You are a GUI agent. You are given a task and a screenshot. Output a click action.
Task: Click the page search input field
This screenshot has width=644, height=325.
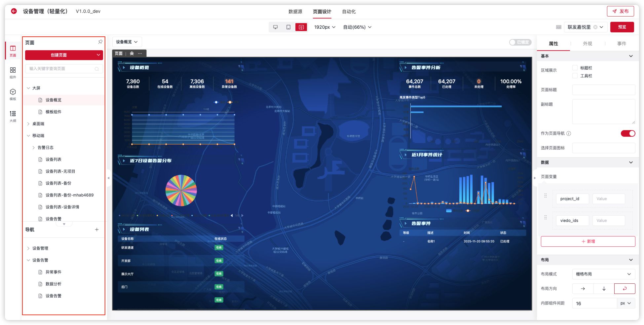pos(61,69)
